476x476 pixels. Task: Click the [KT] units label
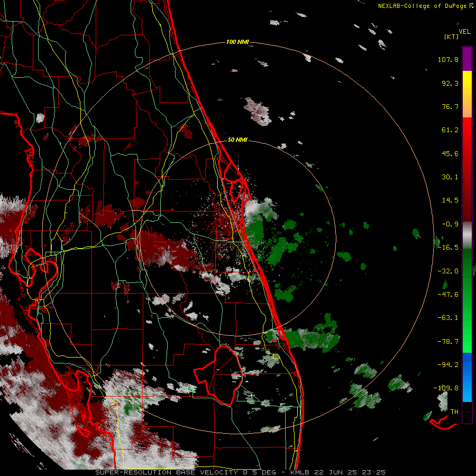[452, 36]
